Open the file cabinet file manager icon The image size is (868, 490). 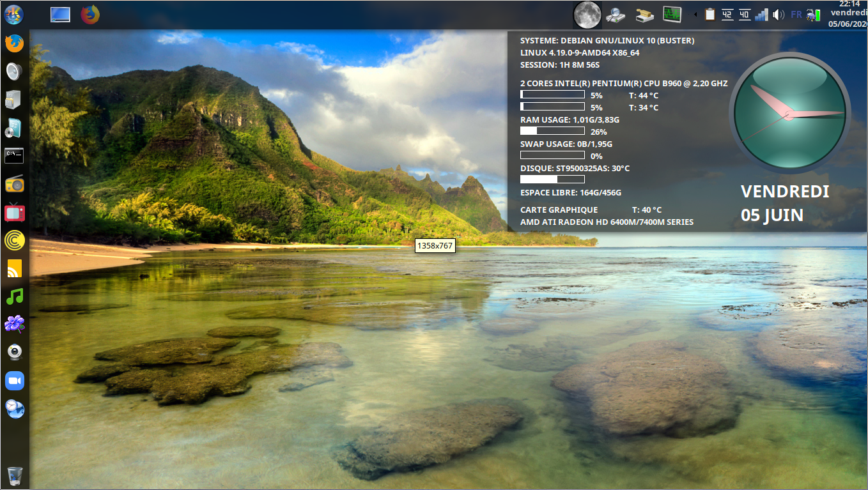click(14, 99)
